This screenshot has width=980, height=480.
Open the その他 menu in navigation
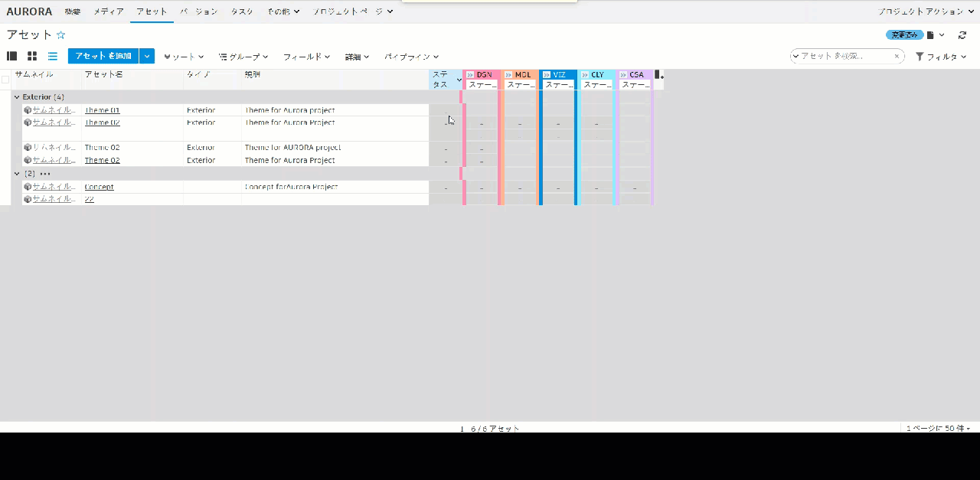point(284,11)
